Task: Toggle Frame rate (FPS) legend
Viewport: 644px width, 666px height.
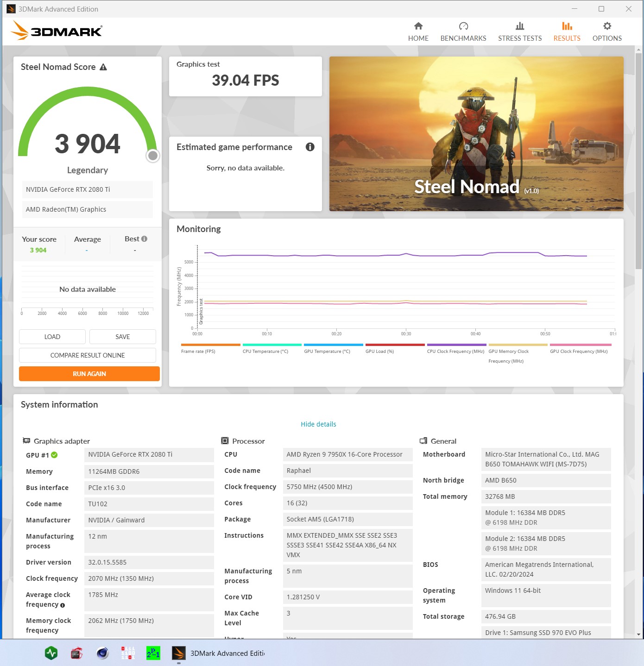Action: (x=210, y=348)
